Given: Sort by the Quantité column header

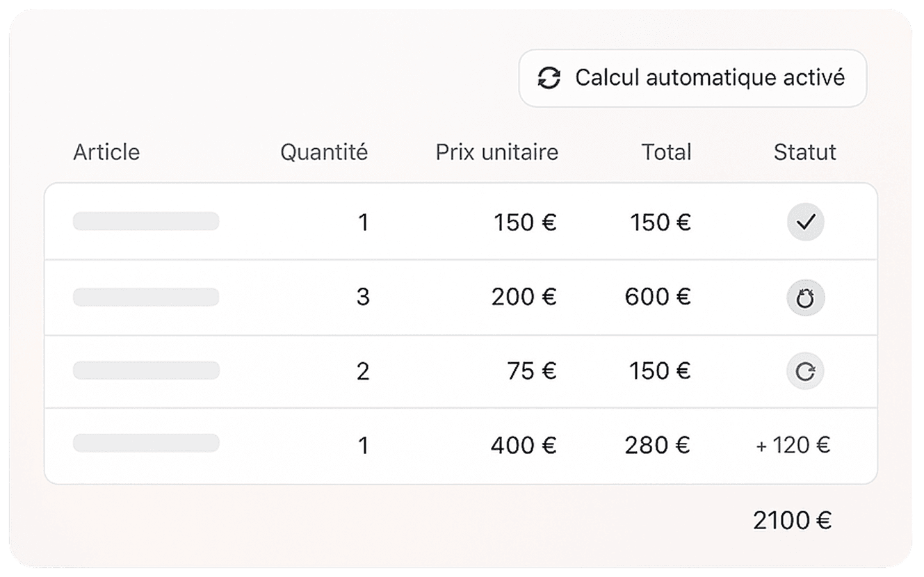Looking at the screenshot, I should point(324,152).
